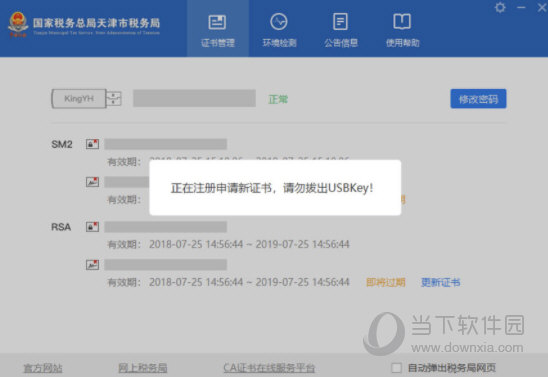Screen dimensions: 548x377
Task: Minimize the certificate manager window
Action: coord(521,7)
